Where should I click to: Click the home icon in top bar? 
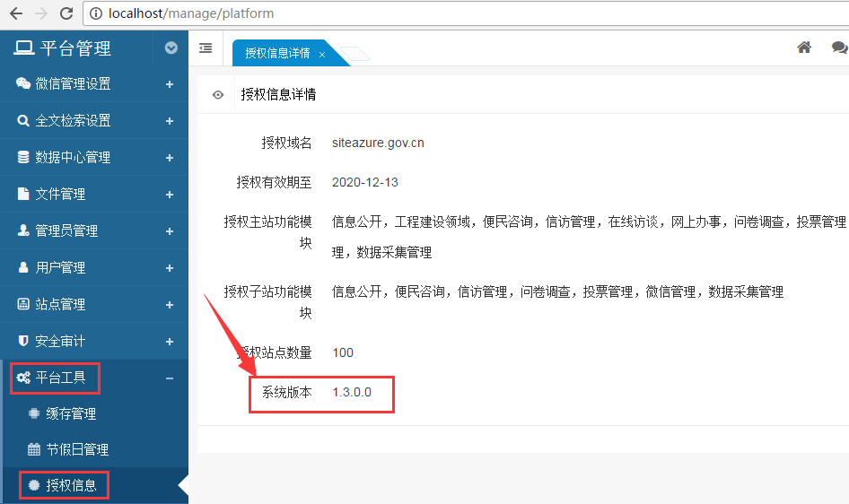click(804, 48)
